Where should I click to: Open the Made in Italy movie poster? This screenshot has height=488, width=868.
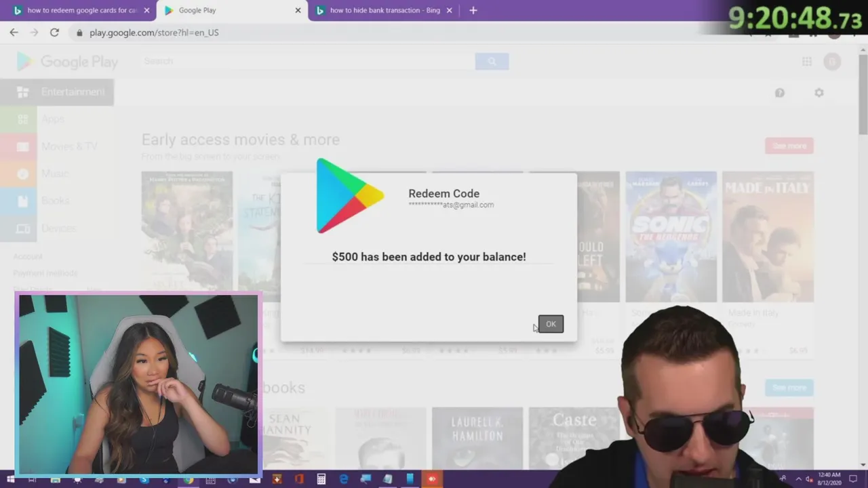pos(768,237)
